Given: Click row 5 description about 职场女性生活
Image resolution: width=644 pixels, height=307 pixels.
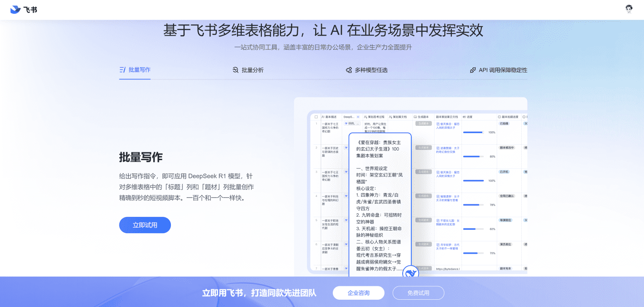Looking at the screenshot, I should click(x=330, y=224).
